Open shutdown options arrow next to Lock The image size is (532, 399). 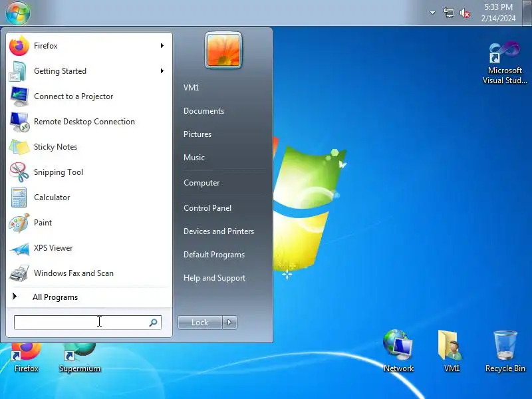point(229,323)
